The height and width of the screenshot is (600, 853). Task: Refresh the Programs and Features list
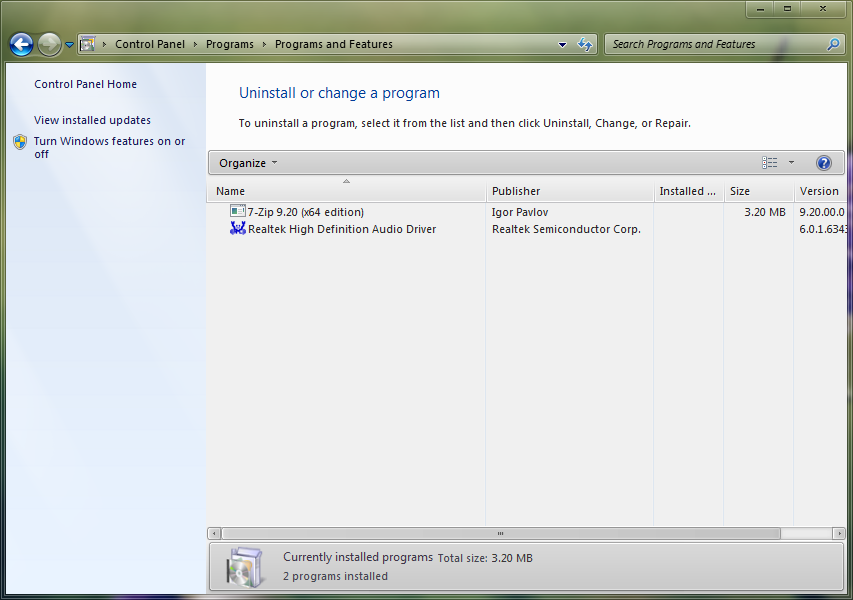point(585,44)
